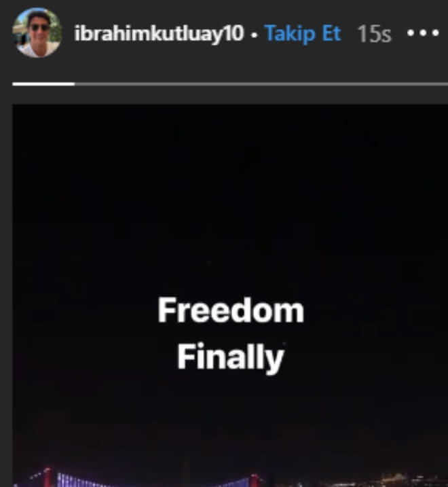Tap the "Freedom" text on the story
This screenshot has width=448, height=487.
pos(231,310)
